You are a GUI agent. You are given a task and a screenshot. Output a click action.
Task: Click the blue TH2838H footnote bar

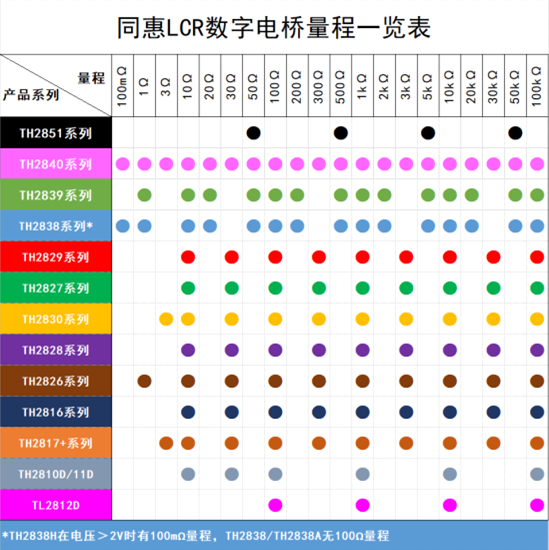[274, 536]
